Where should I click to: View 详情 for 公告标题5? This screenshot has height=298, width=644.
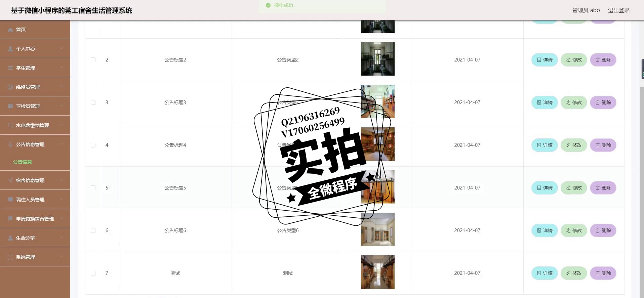tap(545, 188)
